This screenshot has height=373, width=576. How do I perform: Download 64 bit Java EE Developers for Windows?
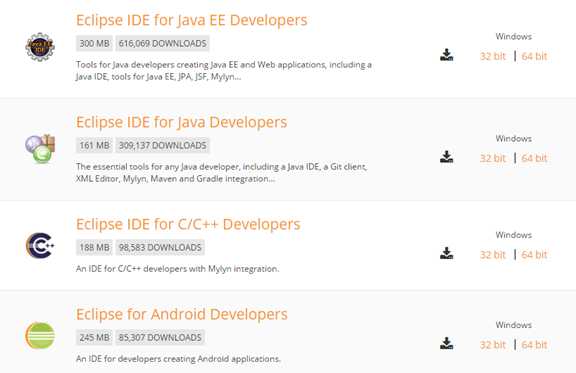pyautogui.click(x=534, y=56)
